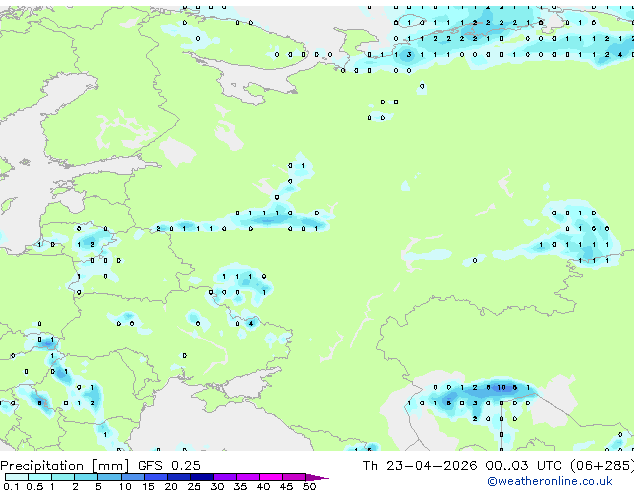Click the '0.1' legend scale label
This screenshot has height=490, width=634.
(11, 486)
